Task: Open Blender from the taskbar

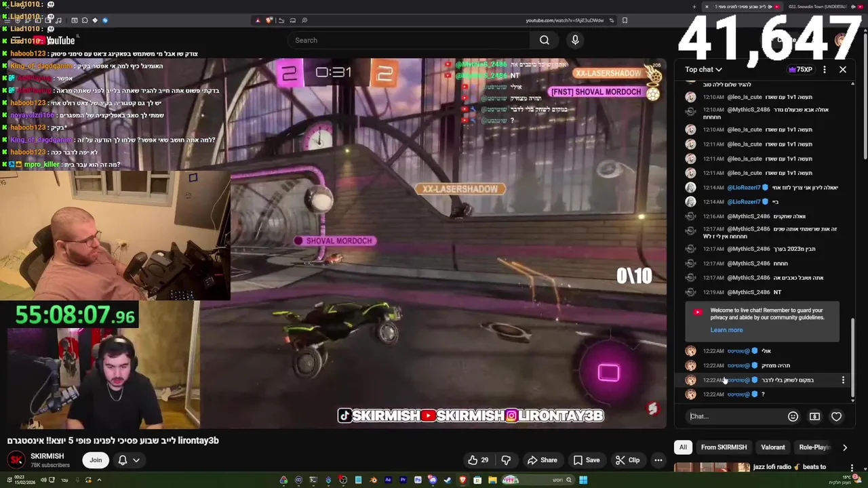Action: click(373, 481)
